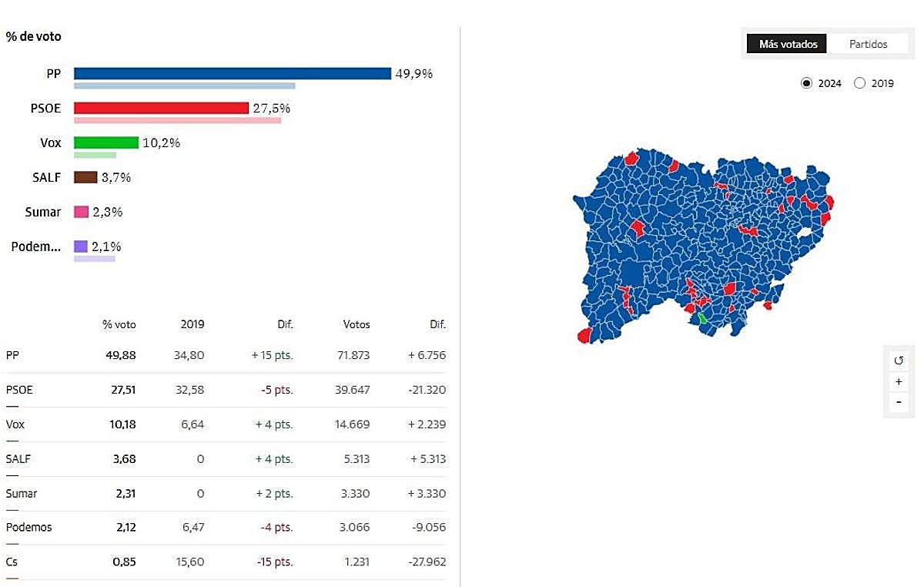Click the purple Podemos 2,1% swatch

coord(81,247)
